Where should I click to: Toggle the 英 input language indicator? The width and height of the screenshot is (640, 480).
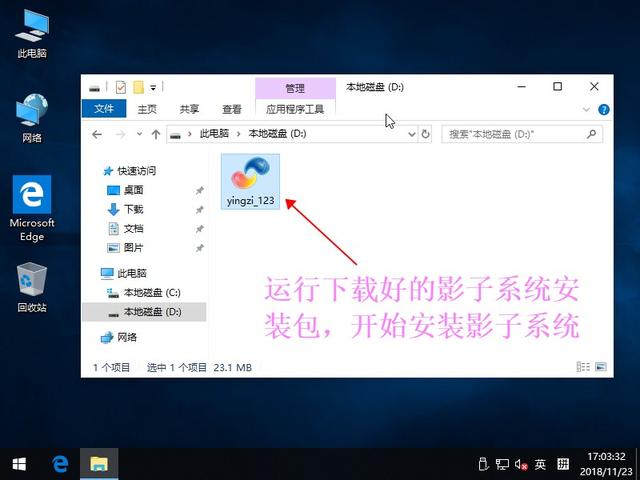540,464
